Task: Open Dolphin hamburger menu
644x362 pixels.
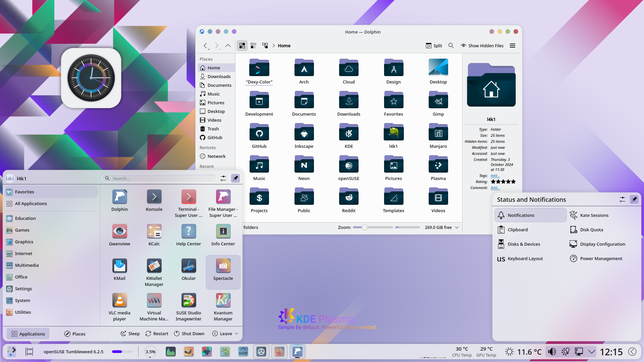Action: click(513, 46)
